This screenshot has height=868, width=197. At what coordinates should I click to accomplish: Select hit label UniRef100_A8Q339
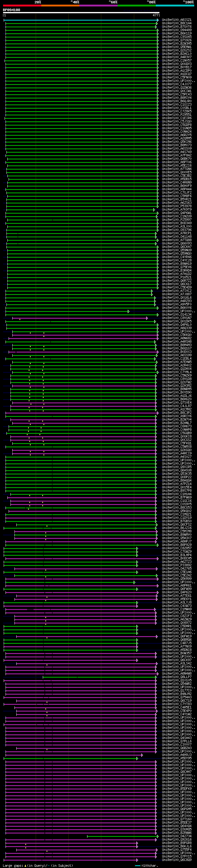tap(176, 328)
